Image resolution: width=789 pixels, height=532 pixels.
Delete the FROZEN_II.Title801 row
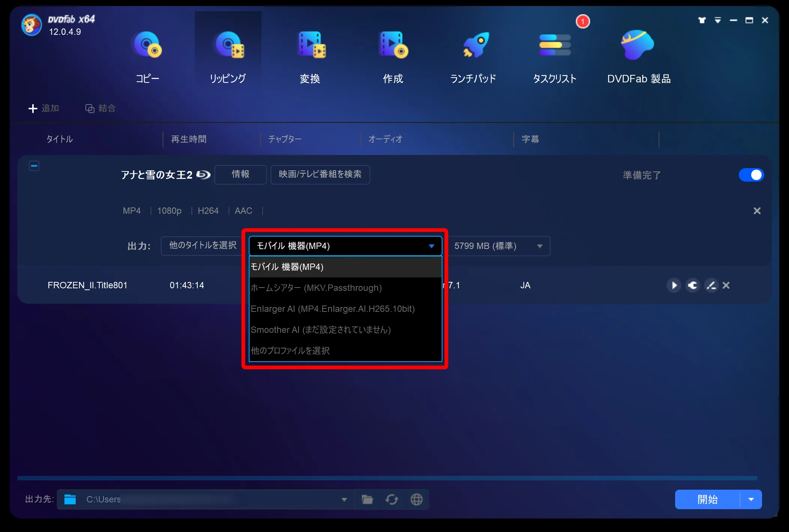point(726,285)
